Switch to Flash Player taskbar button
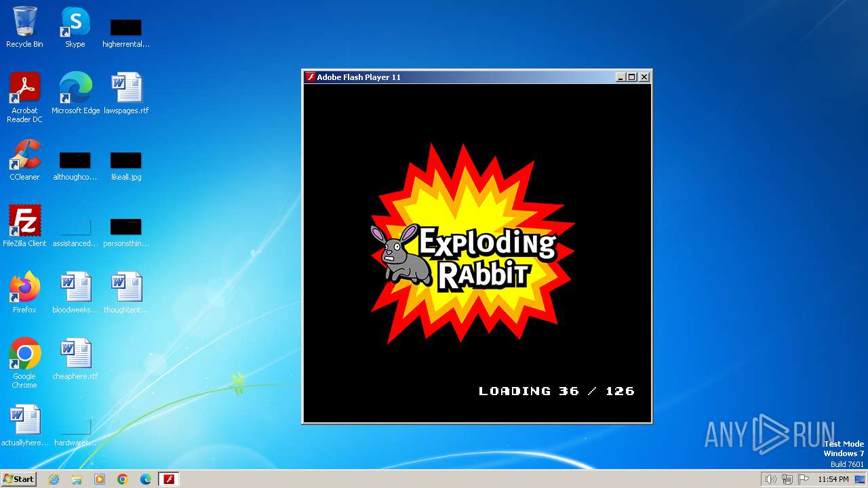The width and height of the screenshot is (868, 488). tap(169, 479)
